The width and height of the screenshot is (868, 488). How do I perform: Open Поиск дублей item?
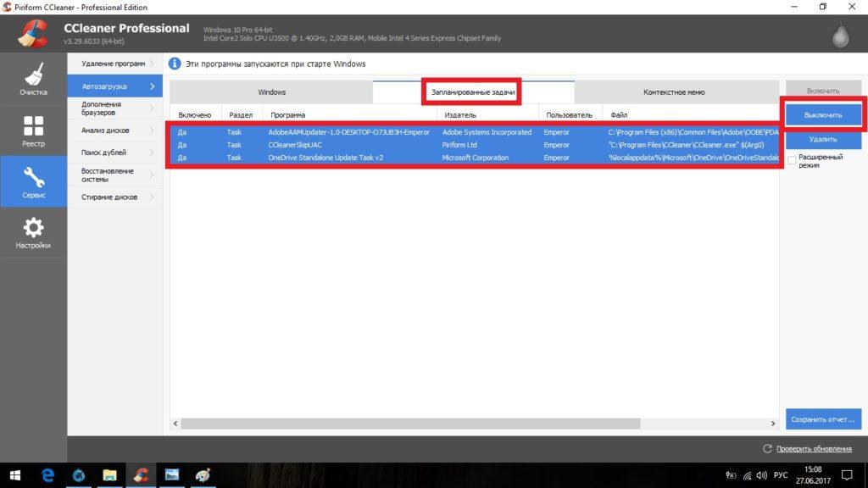point(114,152)
